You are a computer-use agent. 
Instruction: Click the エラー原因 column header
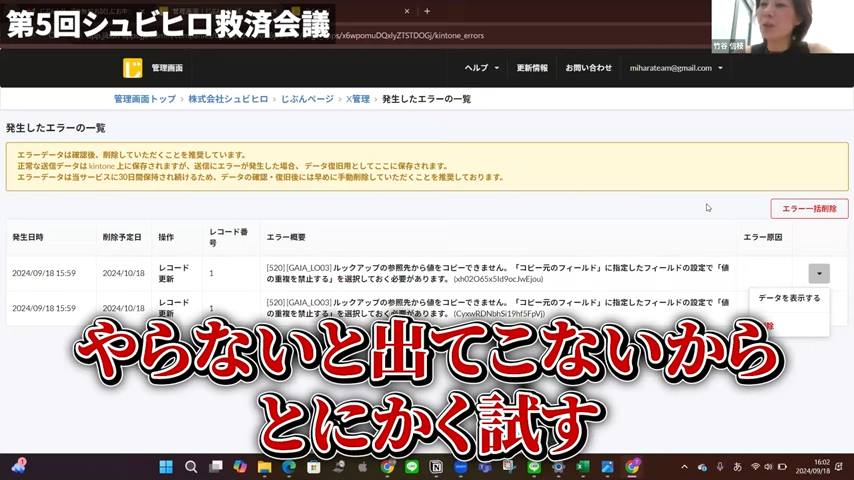(763, 238)
